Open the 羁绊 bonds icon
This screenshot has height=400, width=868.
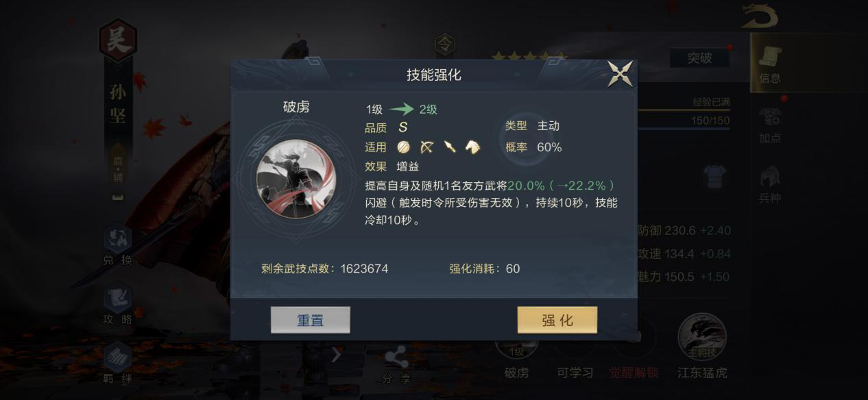click(117, 362)
